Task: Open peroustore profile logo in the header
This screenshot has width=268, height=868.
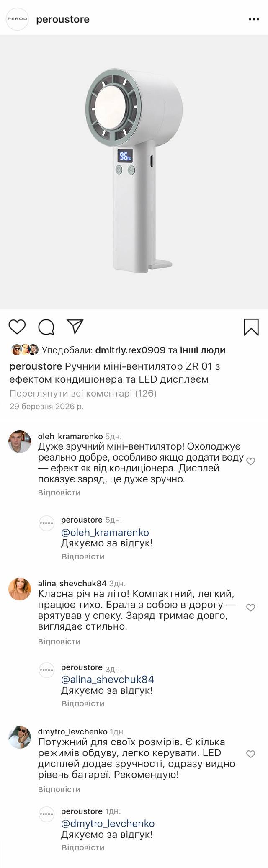Action: [x=17, y=19]
